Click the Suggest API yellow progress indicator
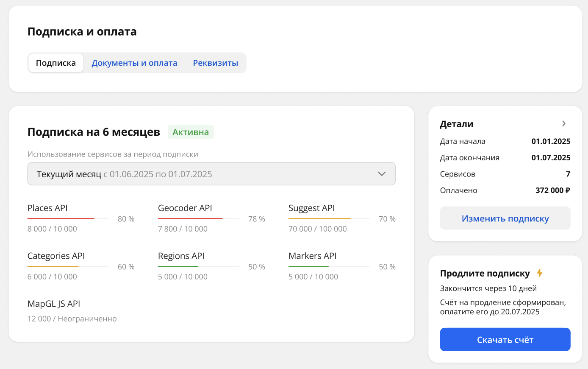Image resolution: width=588 pixels, height=369 pixels. (x=328, y=218)
